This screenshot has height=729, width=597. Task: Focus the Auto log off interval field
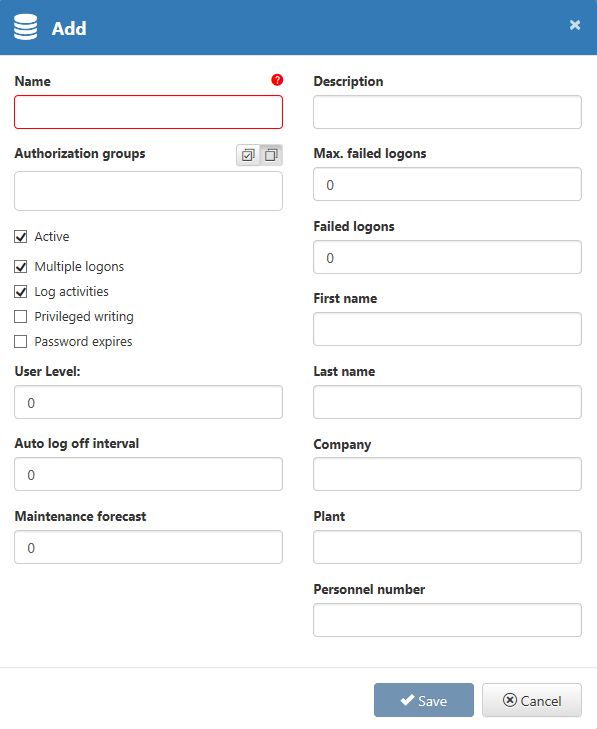coord(148,474)
